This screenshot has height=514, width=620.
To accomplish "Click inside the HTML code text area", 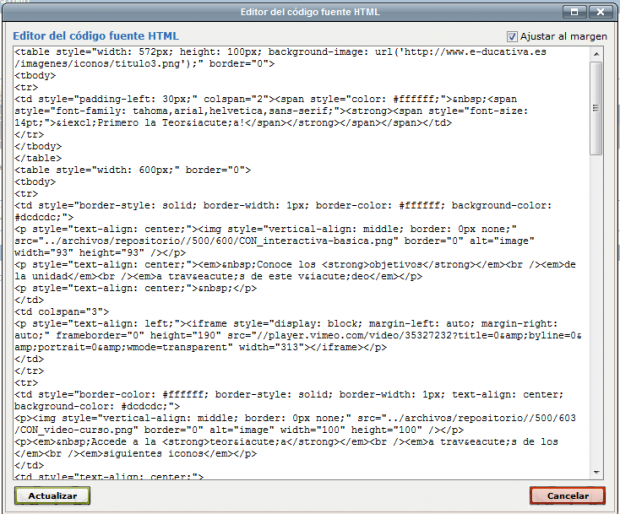I will (301, 263).
